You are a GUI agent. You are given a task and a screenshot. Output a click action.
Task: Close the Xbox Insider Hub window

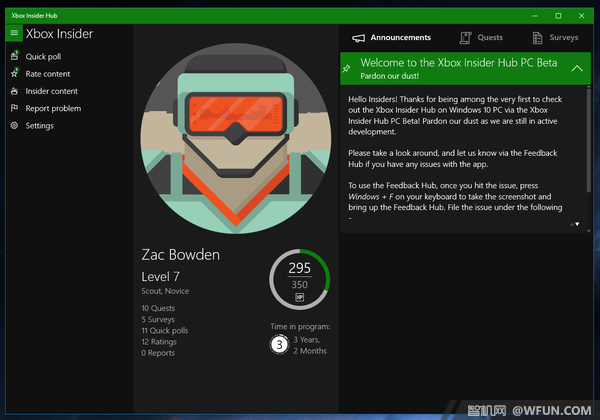(582, 16)
